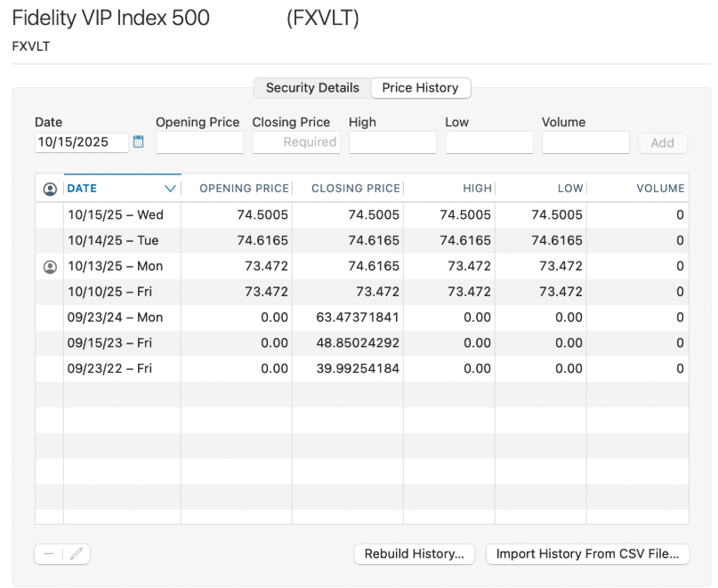
Task: Click Import History From CSV File button
Action: pos(587,554)
